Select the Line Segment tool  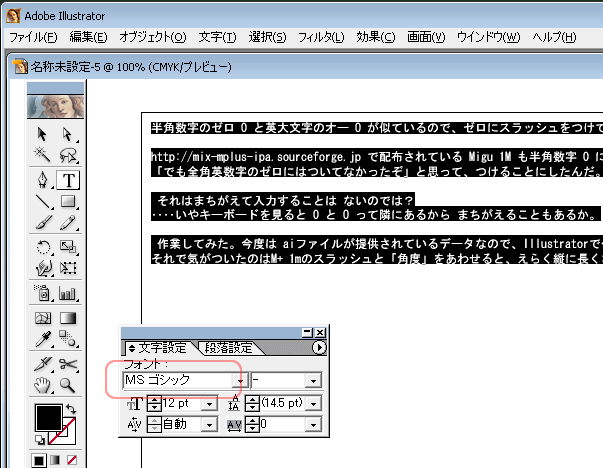pos(43,202)
